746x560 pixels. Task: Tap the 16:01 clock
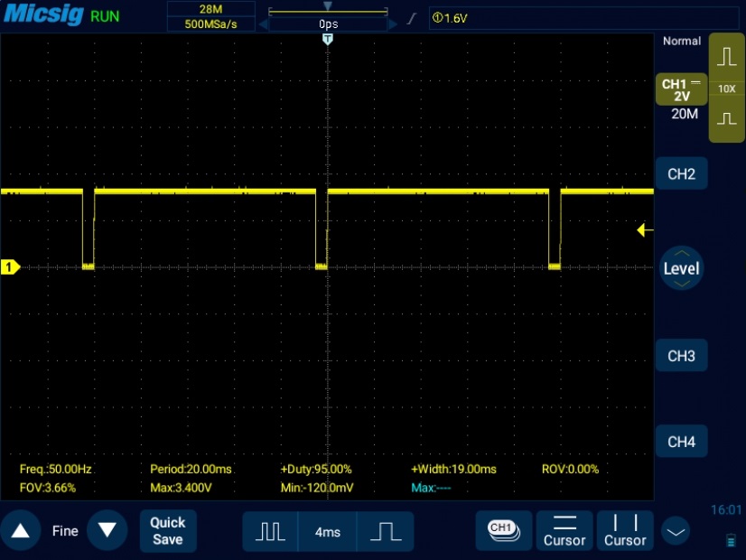(726, 510)
